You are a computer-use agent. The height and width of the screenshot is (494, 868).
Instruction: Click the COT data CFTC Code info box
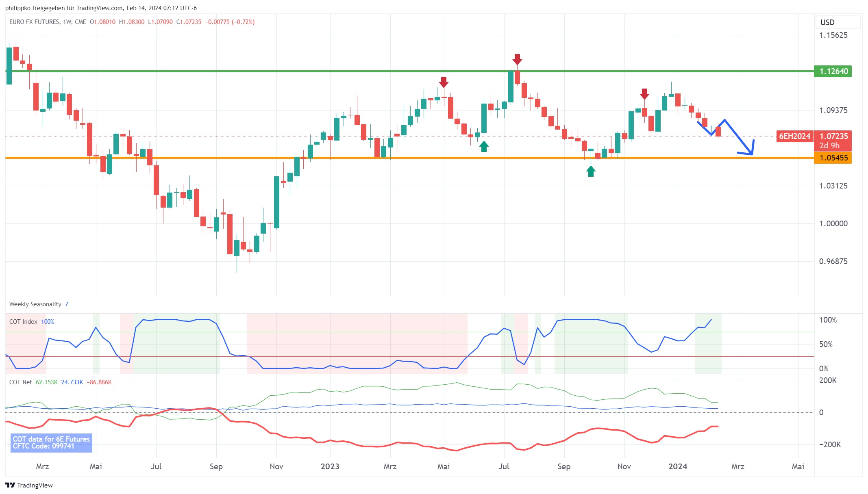coord(51,442)
